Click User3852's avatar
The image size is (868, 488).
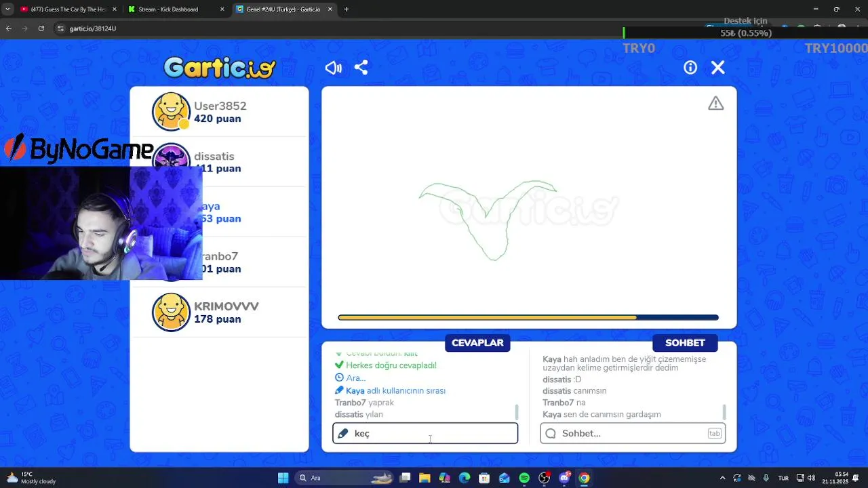171,112
